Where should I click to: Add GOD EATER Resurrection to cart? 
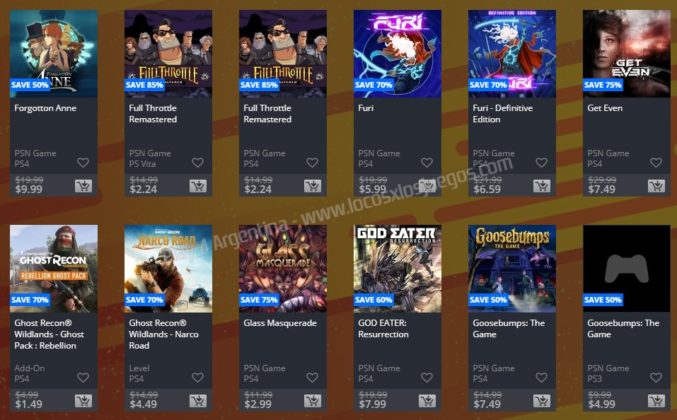point(427,401)
